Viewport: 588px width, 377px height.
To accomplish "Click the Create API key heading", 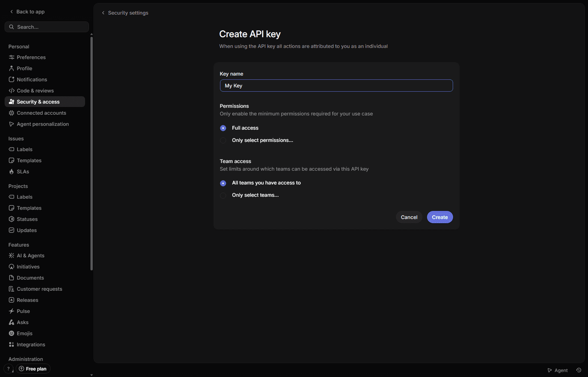I will [250, 34].
